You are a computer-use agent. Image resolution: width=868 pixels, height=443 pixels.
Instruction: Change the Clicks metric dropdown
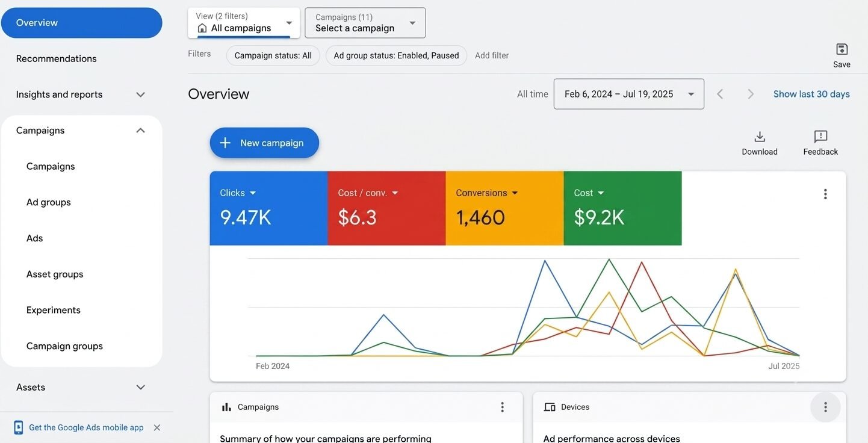253,193
